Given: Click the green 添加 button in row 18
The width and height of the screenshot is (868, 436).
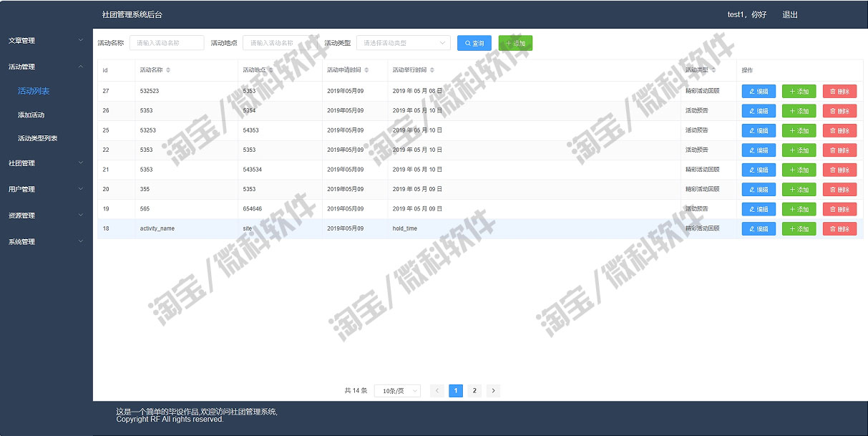Looking at the screenshot, I should pyautogui.click(x=799, y=229).
